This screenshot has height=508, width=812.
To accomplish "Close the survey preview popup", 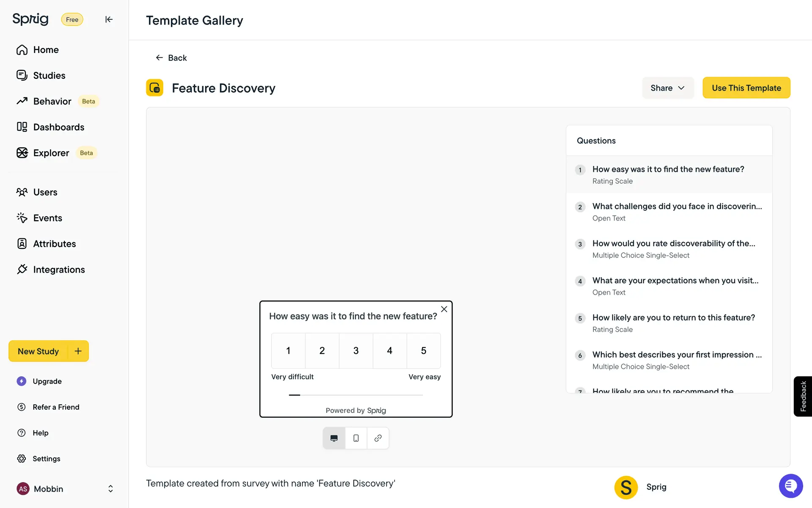I will tap(444, 309).
